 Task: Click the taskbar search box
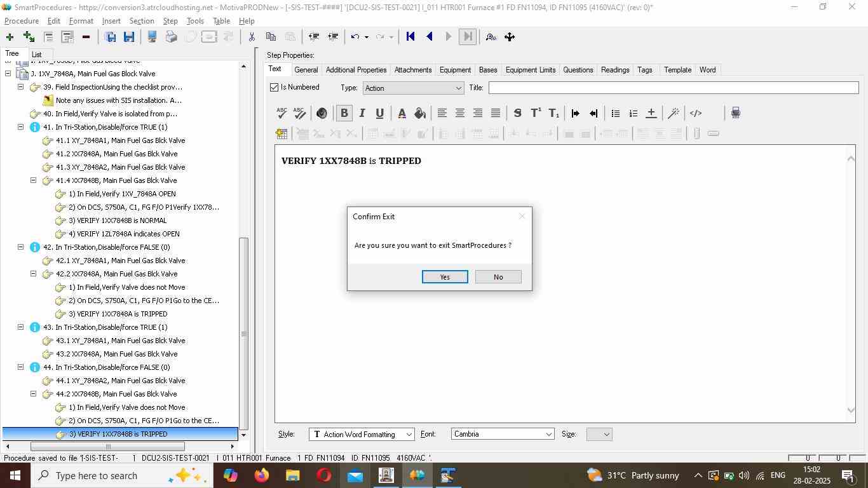[x=122, y=475]
